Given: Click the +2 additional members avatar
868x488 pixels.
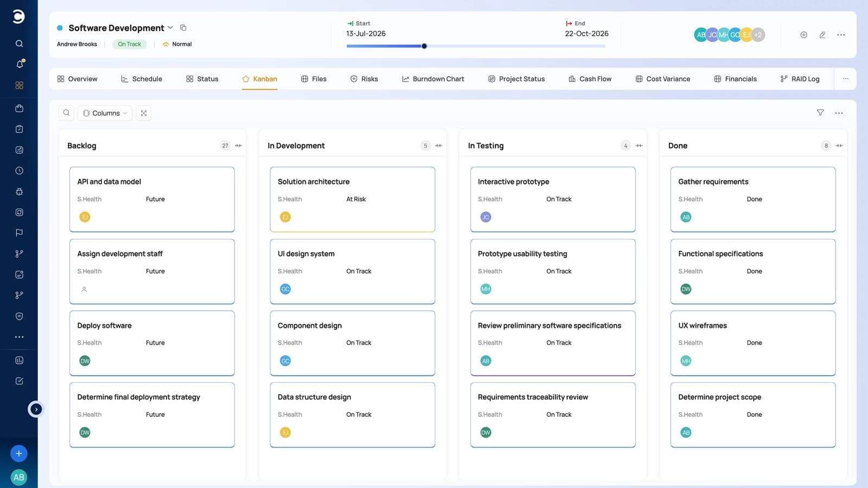Looking at the screenshot, I should coord(758,35).
